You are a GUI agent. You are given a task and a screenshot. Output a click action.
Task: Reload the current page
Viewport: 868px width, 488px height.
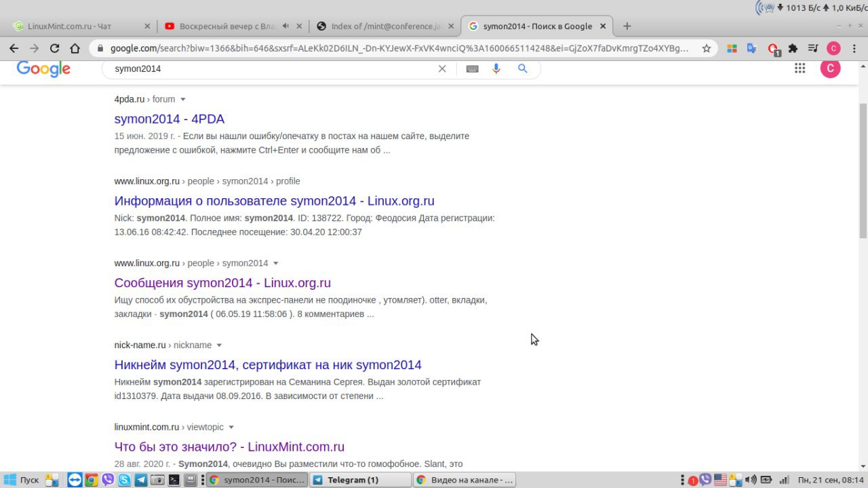pos(55,48)
